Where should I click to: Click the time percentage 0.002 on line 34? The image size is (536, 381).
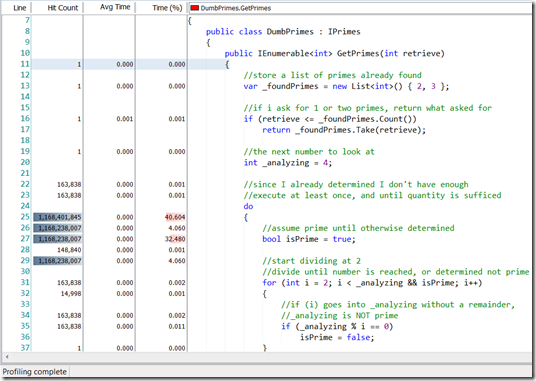pyautogui.click(x=177, y=316)
